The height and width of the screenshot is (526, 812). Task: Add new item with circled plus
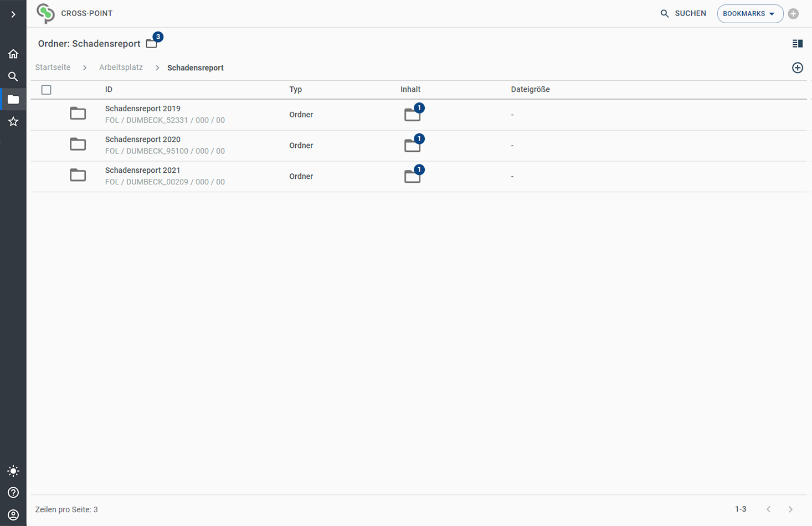(798, 68)
